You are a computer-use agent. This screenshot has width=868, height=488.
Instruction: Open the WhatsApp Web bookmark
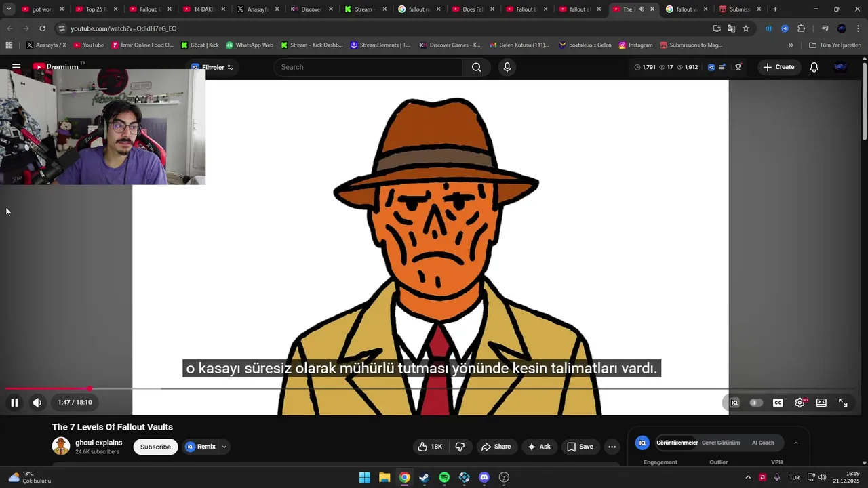click(x=249, y=45)
